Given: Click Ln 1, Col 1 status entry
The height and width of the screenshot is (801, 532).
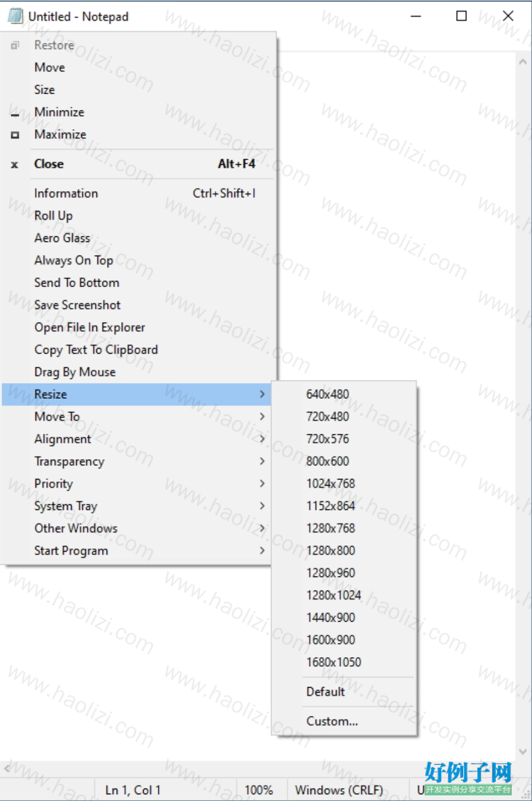Looking at the screenshot, I should pos(133,790).
